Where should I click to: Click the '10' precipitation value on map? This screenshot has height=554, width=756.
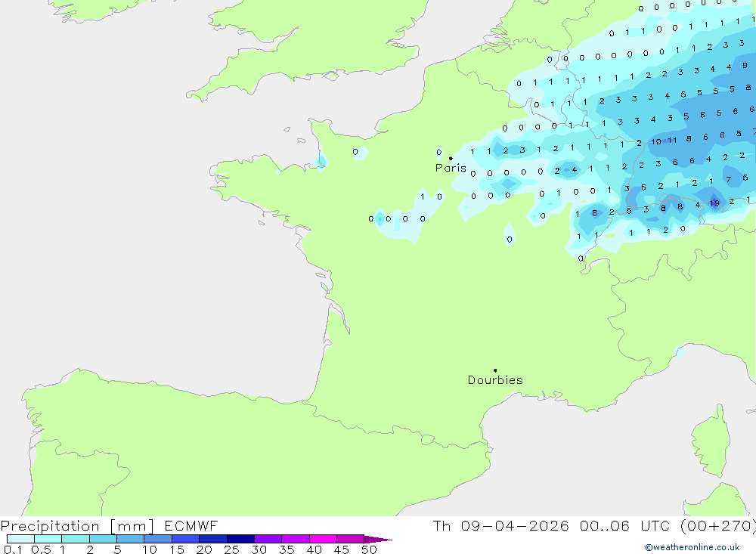tap(656, 142)
